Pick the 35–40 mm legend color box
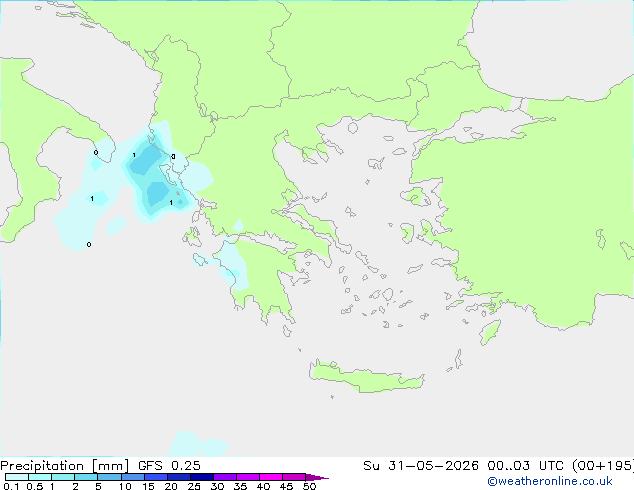This screenshot has width=634, height=490. (x=247, y=477)
